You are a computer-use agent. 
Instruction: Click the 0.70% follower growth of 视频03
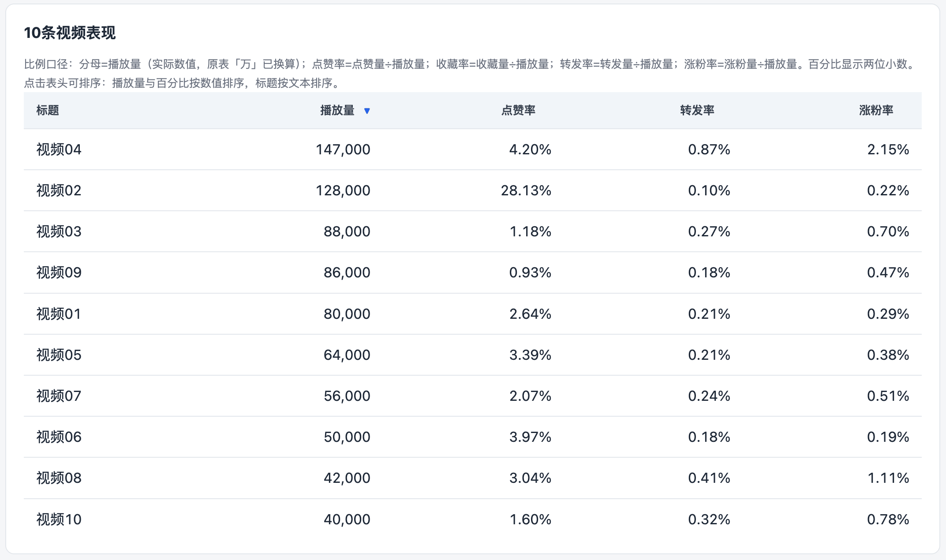(888, 231)
